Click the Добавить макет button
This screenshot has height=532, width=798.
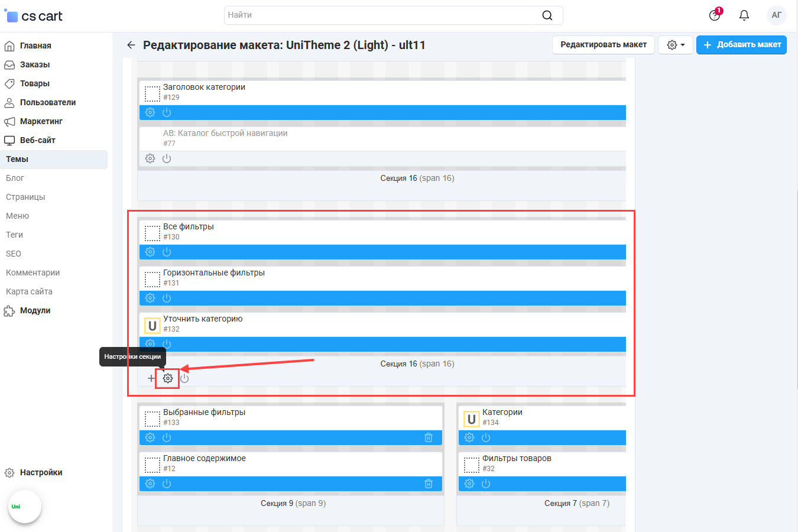741,45
